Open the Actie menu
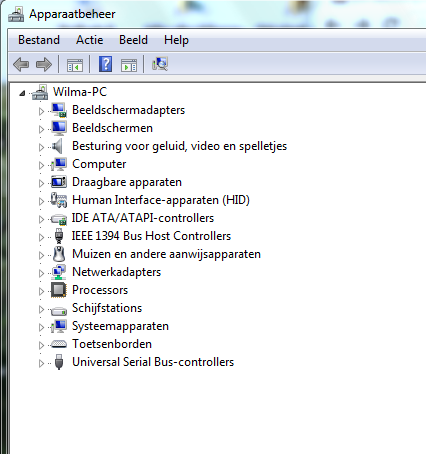The width and height of the screenshot is (426, 454). pyautogui.click(x=89, y=40)
